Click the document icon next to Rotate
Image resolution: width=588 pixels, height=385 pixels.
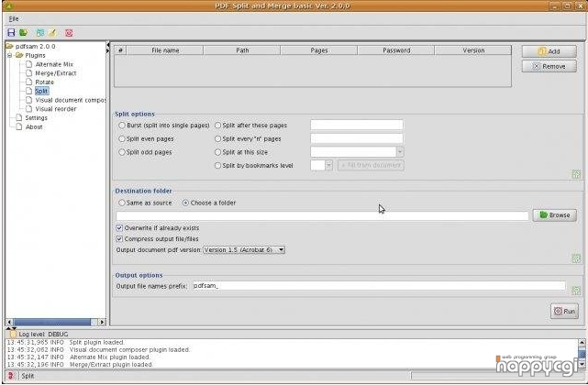[28, 82]
